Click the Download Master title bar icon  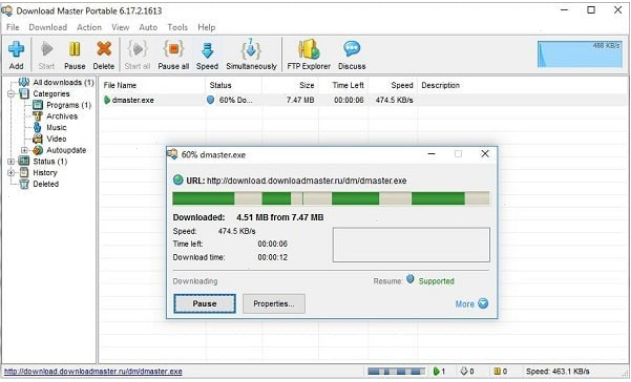point(7,10)
